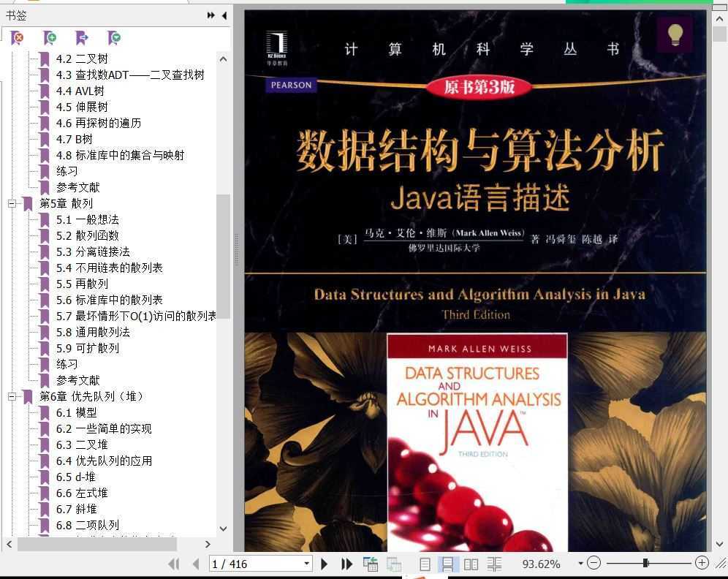Go to next page arrow

point(324,564)
